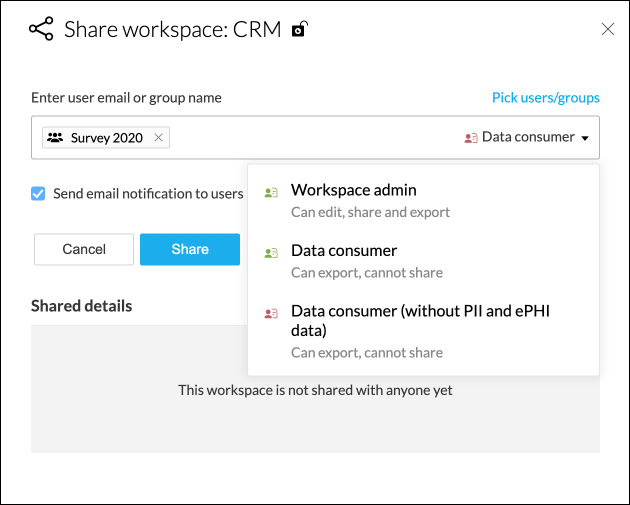Click the green Workspace admin role icon

click(x=270, y=193)
